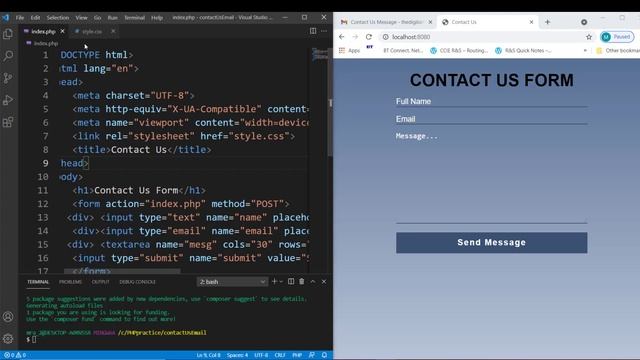Screen dimensions: 640x360
Task: Switch to index.php editor tab
Action: 43,31
